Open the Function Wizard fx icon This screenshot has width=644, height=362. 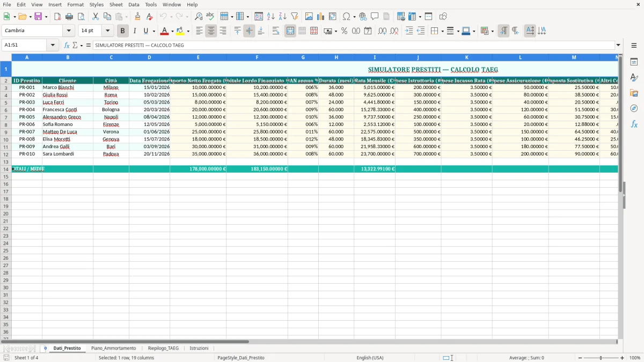point(67,46)
